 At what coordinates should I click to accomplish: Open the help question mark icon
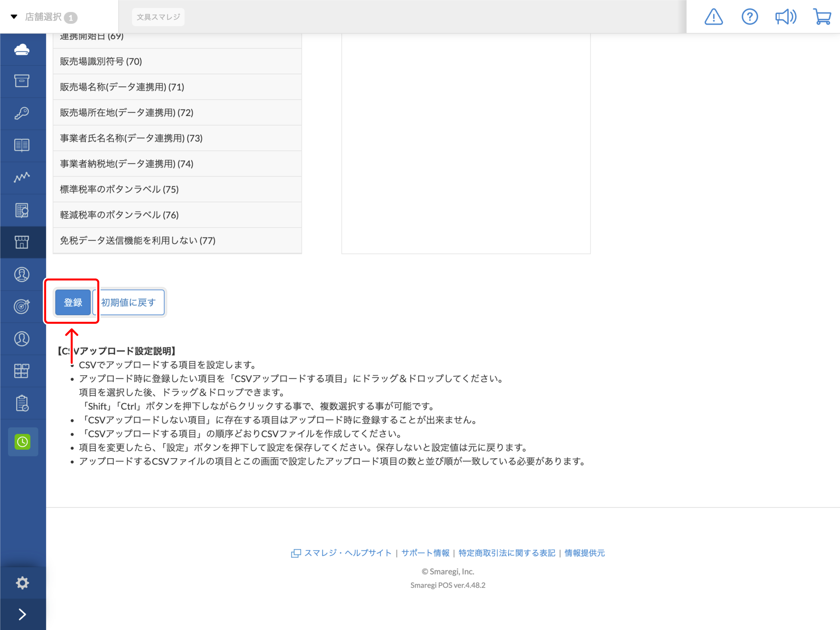749,17
